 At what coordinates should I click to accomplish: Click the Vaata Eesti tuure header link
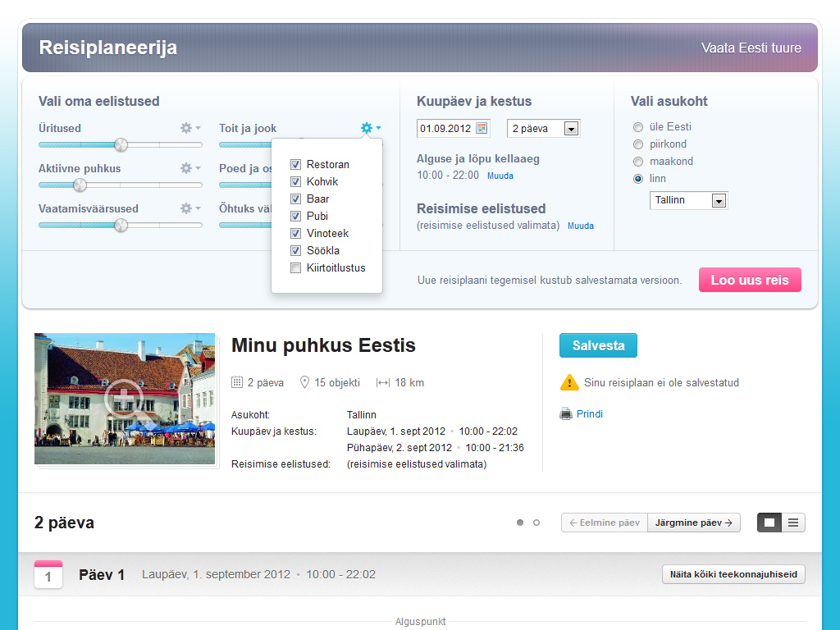751,48
